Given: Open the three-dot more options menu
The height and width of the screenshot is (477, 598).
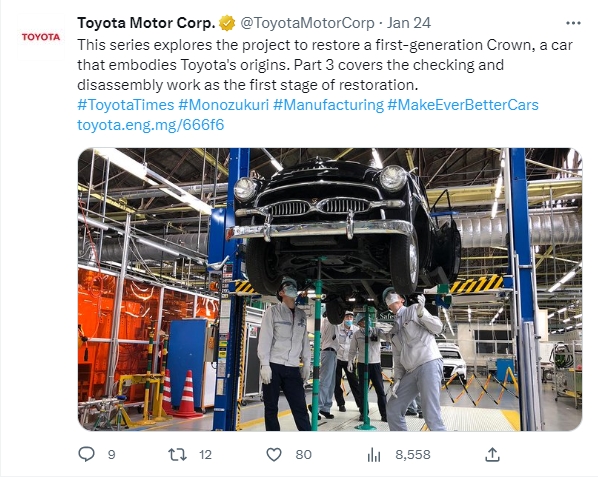Looking at the screenshot, I should pyautogui.click(x=573, y=23).
